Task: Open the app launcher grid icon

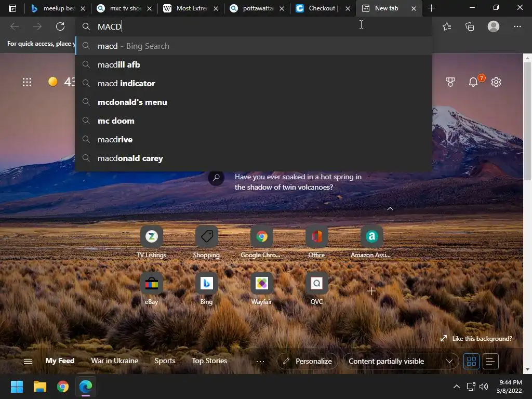Action: click(27, 82)
